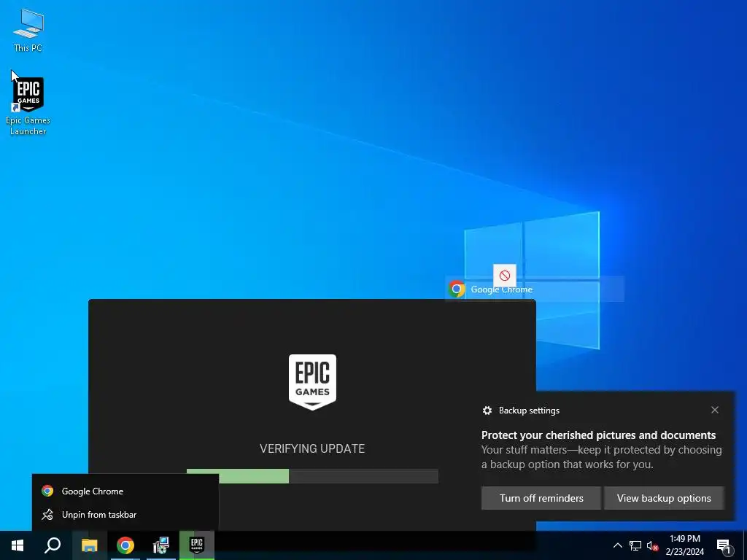Open File Explorer from the taskbar
Screen dimensions: 747x560
[89, 545]
